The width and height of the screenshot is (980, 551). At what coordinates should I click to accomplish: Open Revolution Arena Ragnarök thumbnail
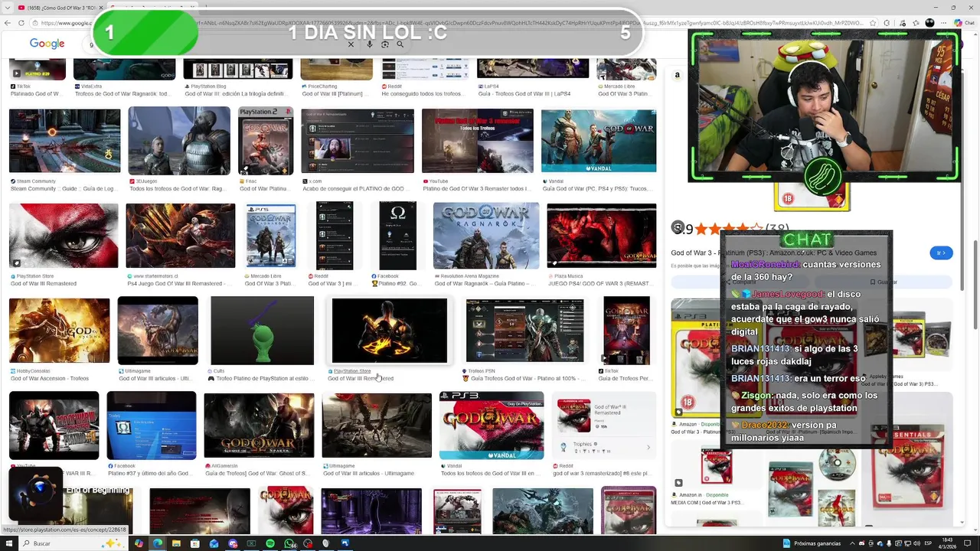[485, 236]
